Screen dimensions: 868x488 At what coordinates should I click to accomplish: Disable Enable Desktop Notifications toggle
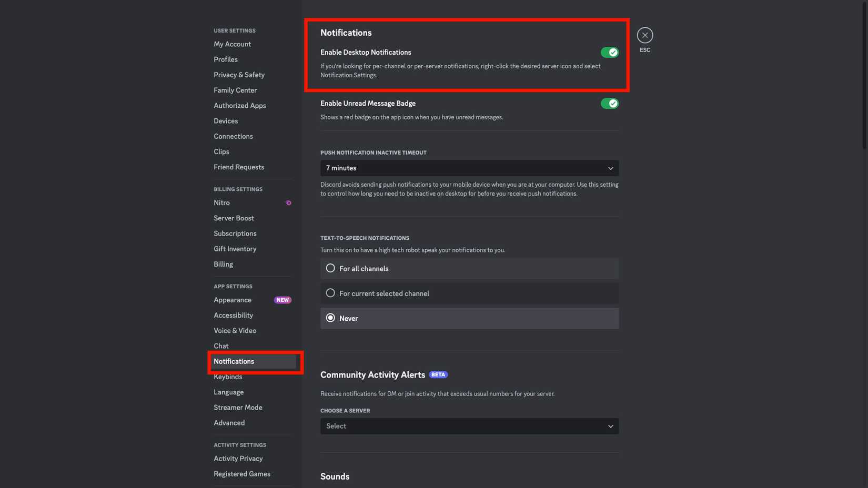pos(610,52)
